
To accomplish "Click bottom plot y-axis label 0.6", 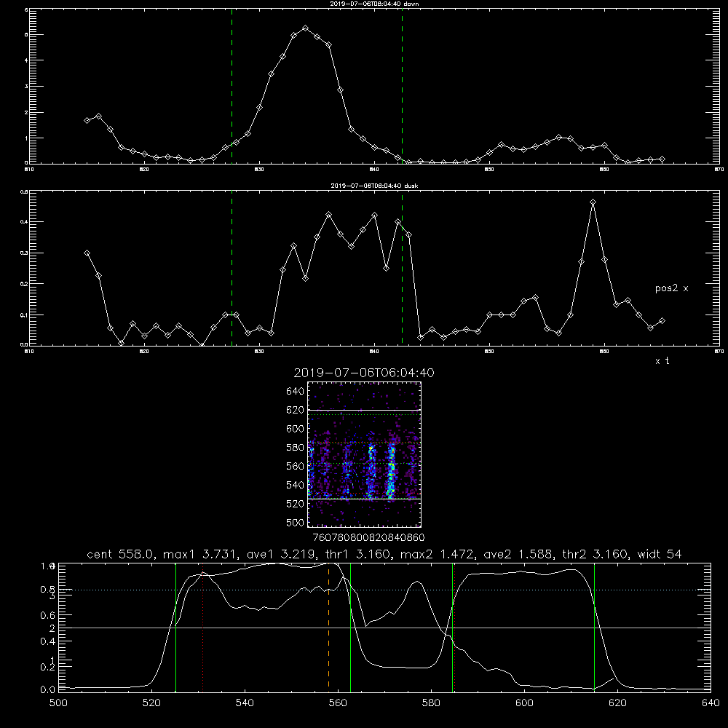I will tap(48, 615).
